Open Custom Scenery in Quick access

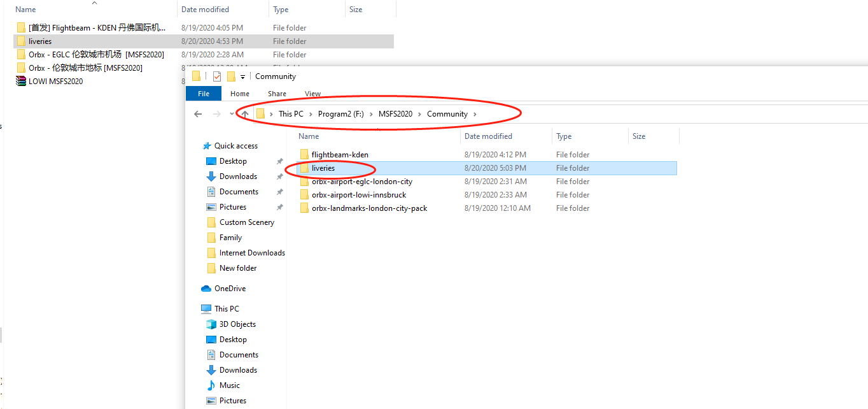pos(246,222)
